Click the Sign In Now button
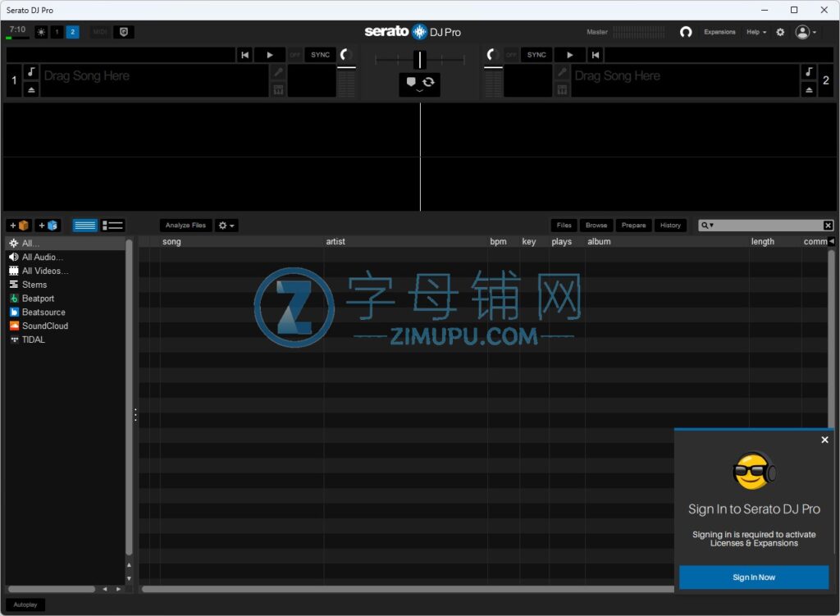 point(753,577)
